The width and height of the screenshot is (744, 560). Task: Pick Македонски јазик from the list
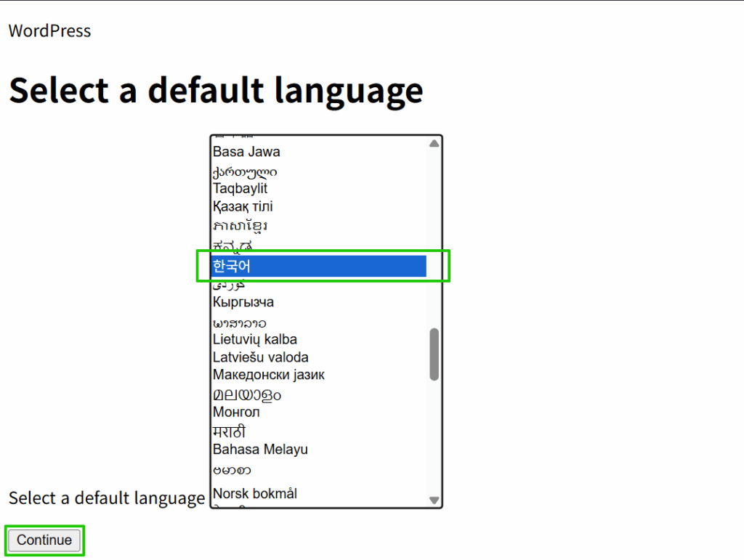tap(268, 375)
